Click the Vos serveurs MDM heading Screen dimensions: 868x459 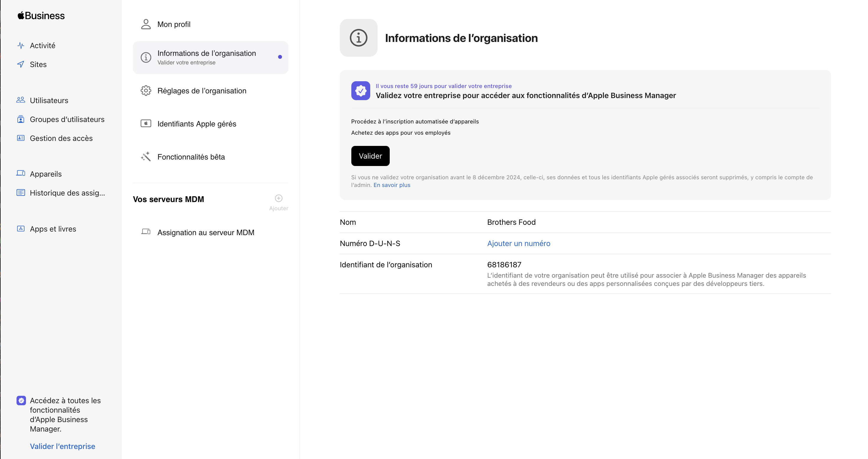169,199
